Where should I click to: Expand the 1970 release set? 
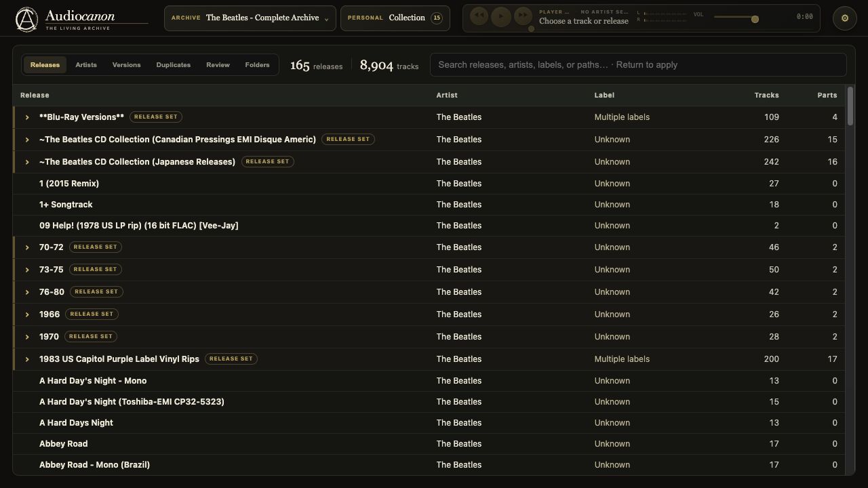click(27, 337)
